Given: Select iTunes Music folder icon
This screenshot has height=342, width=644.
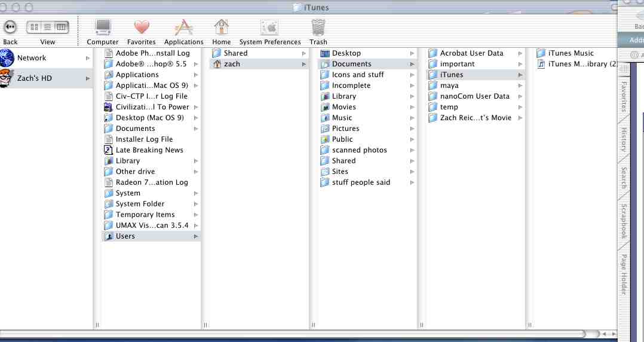Looking at the screenshot, I should [541, 53].
